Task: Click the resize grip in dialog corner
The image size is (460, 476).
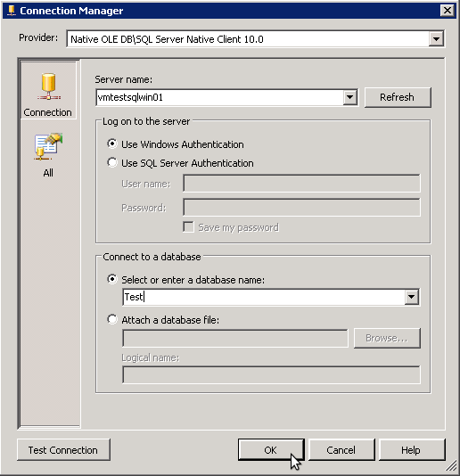Action: pos(452,465)
